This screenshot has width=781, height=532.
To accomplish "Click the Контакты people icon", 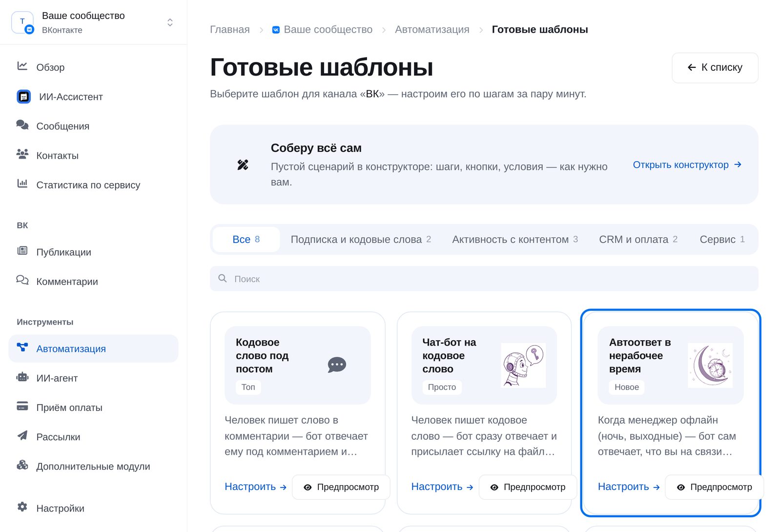I will (22, 154).
